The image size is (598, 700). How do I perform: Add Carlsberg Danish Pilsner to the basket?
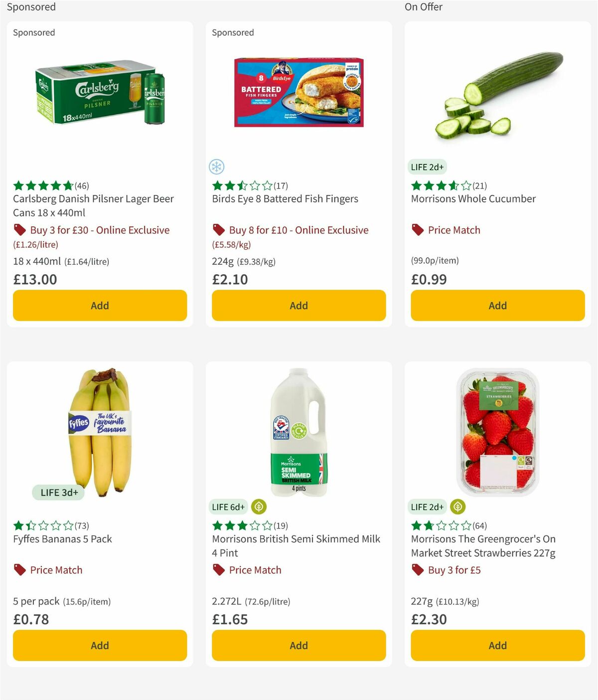click(x=99, y=305)
